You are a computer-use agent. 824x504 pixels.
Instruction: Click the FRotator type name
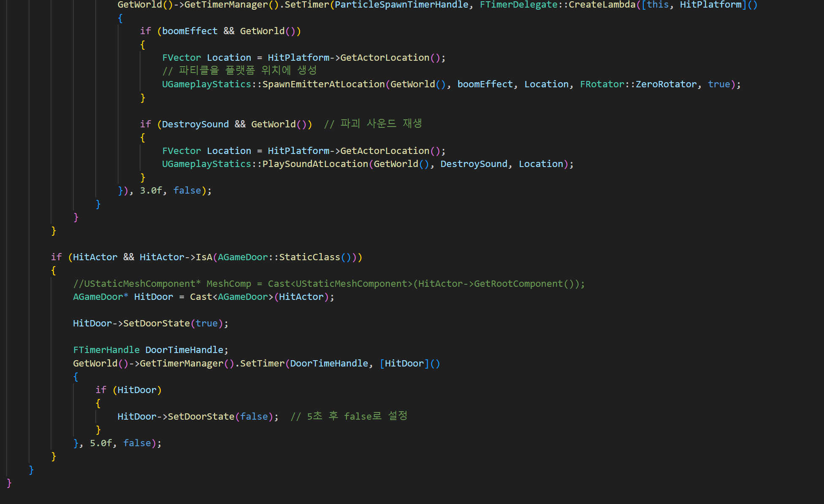[602, 84]
